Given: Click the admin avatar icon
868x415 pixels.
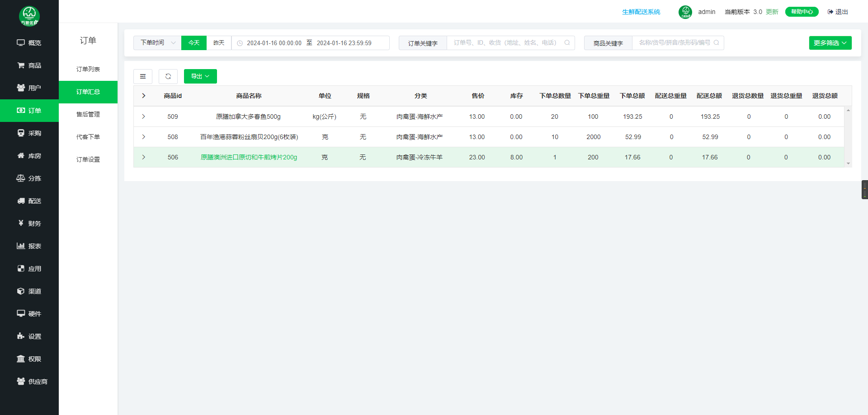Looking at the screenshot, I should [x=685, y=12].
